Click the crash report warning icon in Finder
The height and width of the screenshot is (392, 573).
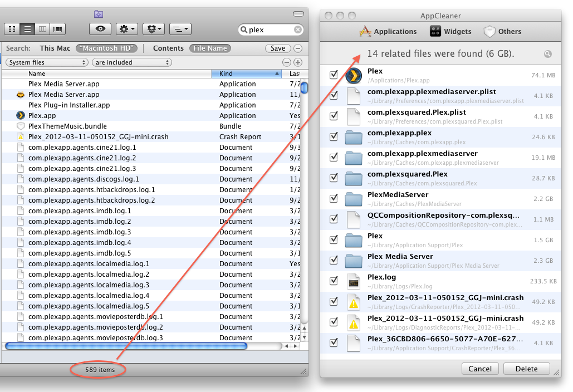[x=21, y=136]
